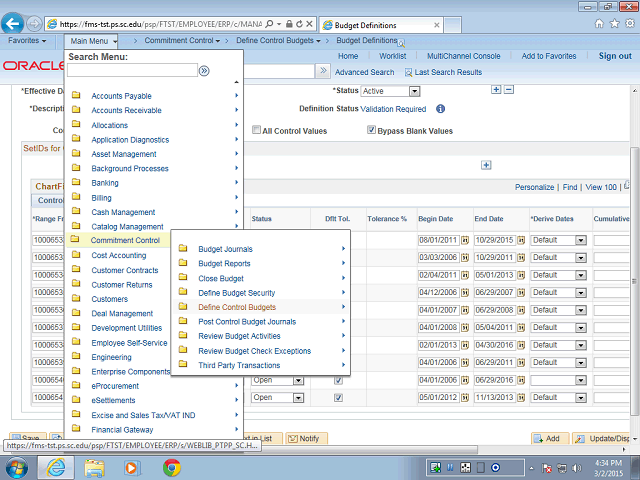The image size is (640, 480).
Task: Click the Notify button
Action: (308, 438)
